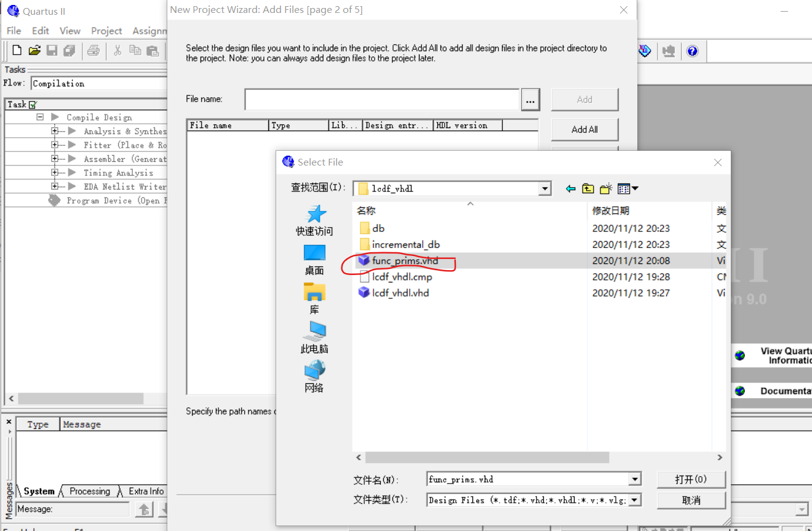Open Help via the question mark icon
The image size is (812, 531).
[x=693, y=51]
